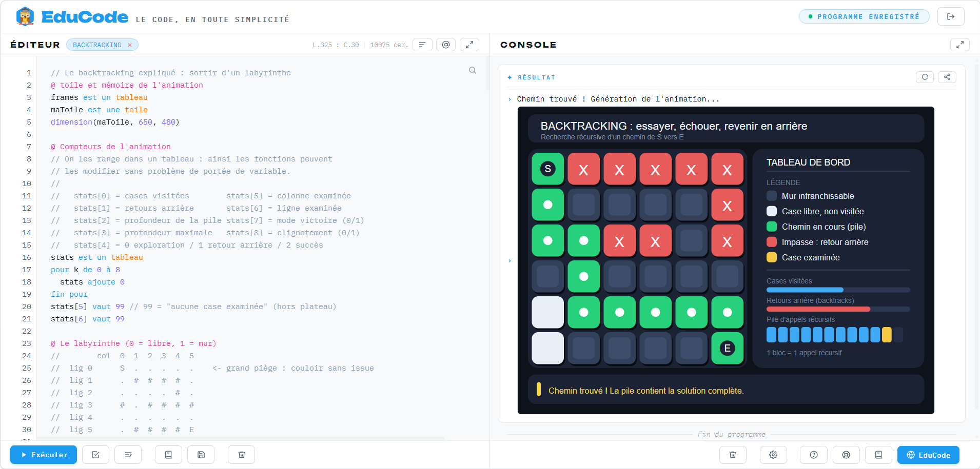Click the green S start cell in the maze

point(548,169)
